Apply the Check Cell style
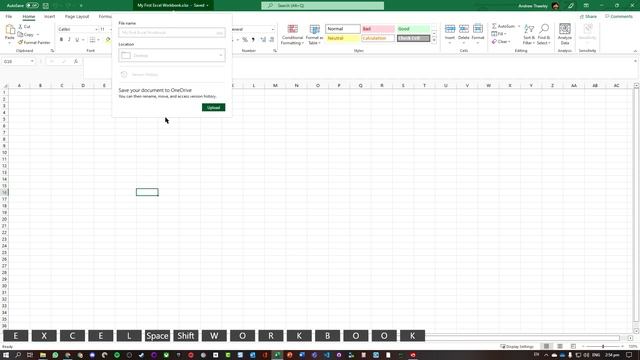The image size is (640, 360). pyautogui.click(x=413, y=38)
